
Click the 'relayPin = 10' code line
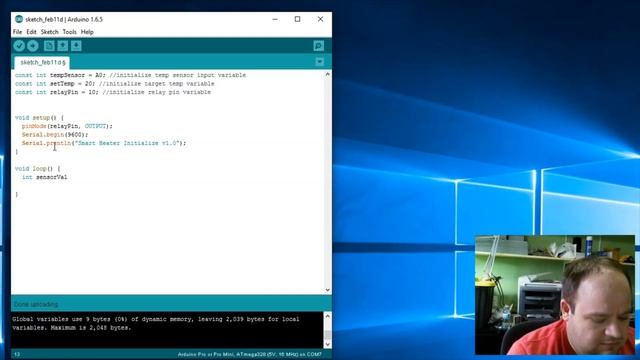tap(113, 92)
